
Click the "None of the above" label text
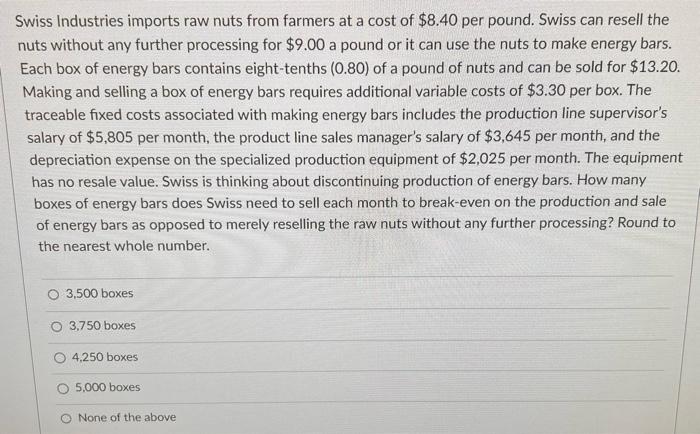point(127,418)
